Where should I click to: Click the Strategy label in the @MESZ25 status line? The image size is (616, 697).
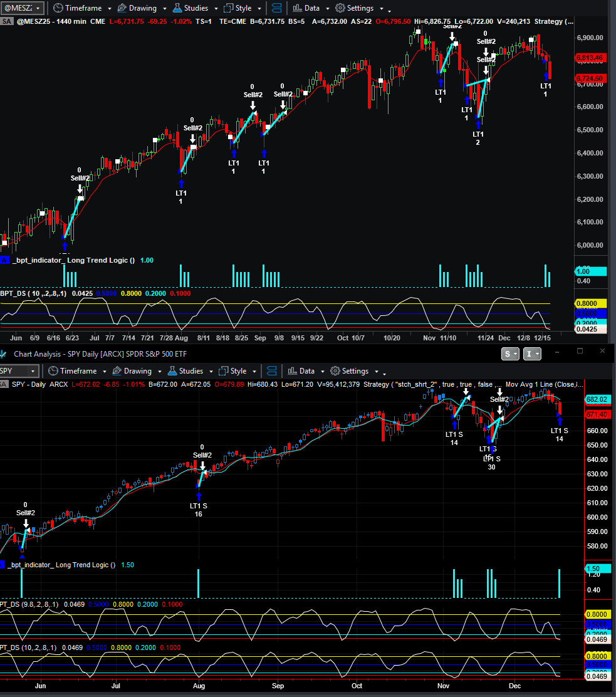pyautogui.click(x=549, y=21)
